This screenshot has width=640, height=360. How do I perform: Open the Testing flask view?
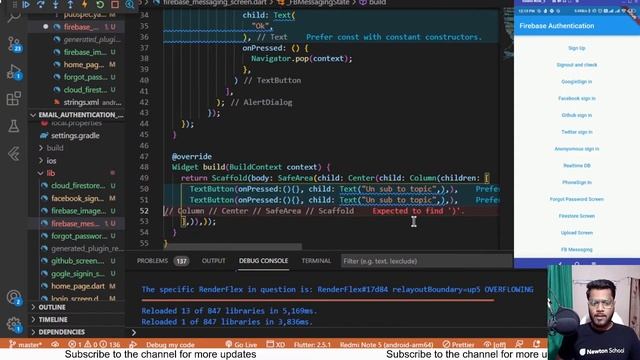14,126
